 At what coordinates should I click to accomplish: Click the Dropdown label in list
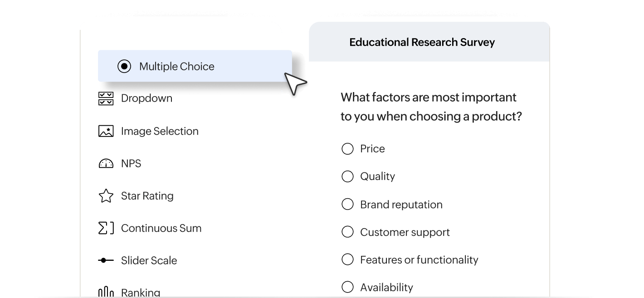[x=146, y=98]
